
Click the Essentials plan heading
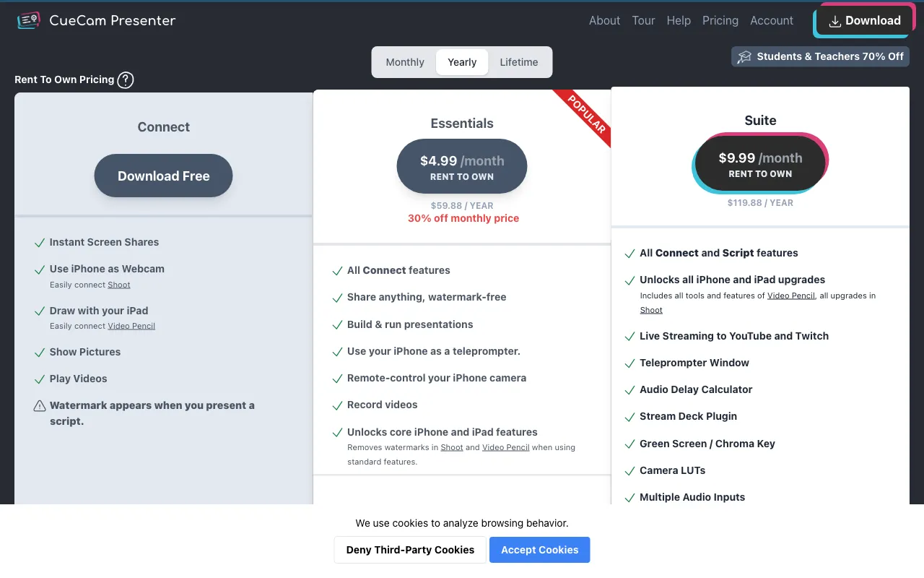tap(462, 124)
